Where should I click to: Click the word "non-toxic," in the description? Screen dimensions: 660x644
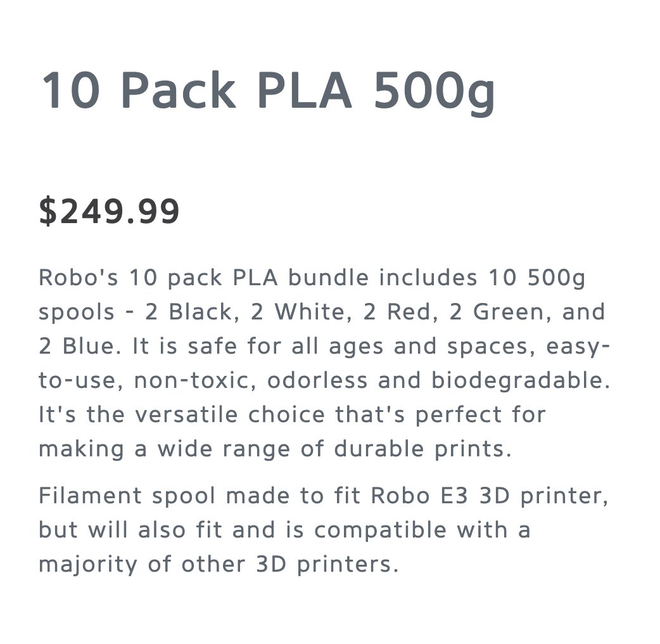point(195,381)
